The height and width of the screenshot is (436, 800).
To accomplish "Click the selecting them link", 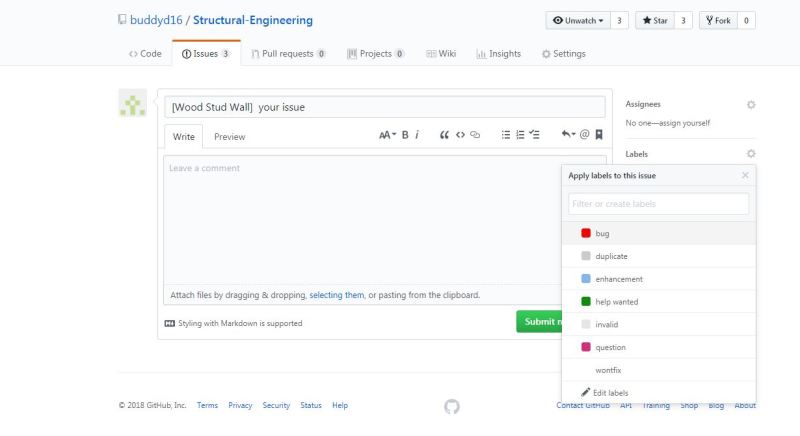I will (337, 295).
